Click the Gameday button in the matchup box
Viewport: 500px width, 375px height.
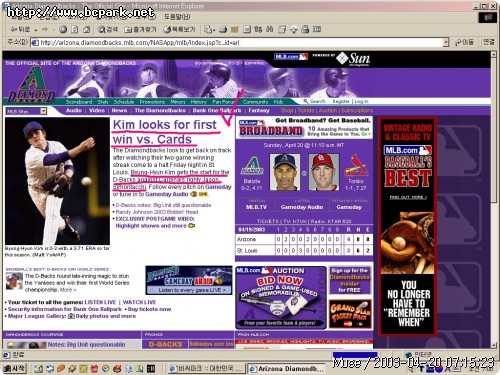click(x=349, y=207)
